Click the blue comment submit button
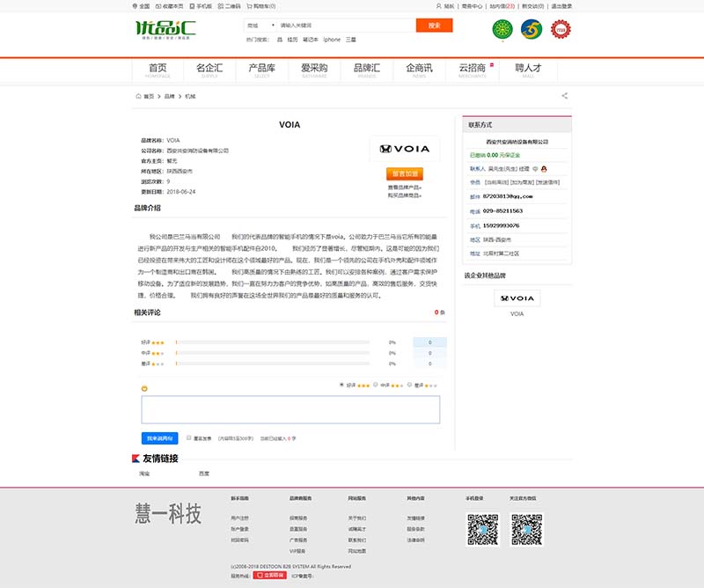 coord(159,438)
